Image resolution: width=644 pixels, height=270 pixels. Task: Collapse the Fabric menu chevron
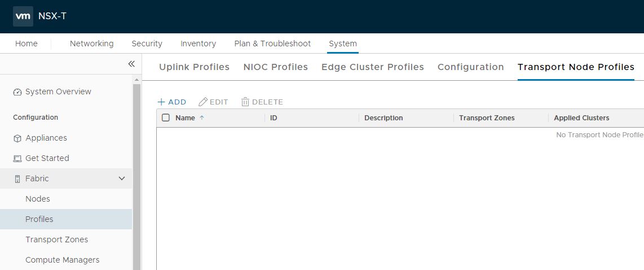pyautogui.click(x=122, y=178)
